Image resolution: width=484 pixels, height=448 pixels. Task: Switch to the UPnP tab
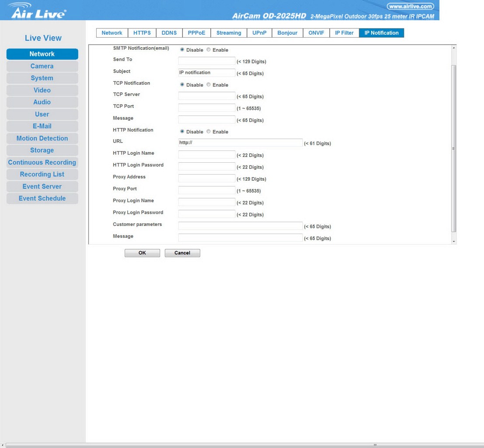coord(259,33)
